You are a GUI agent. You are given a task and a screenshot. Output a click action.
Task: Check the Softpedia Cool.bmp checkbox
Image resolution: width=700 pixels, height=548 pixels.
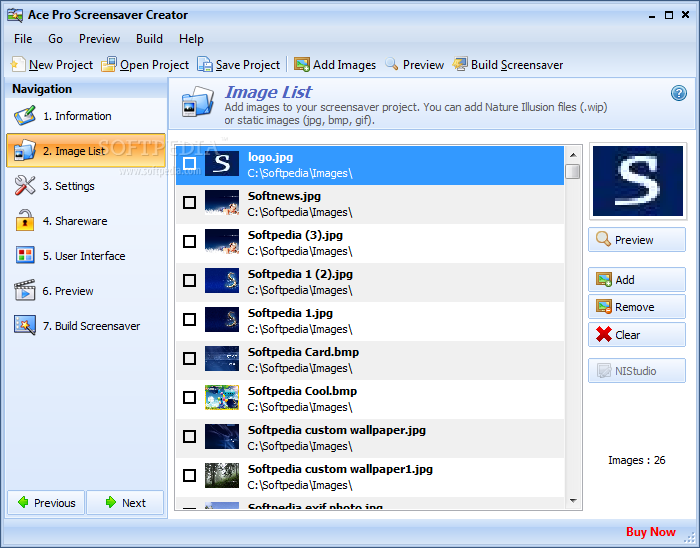pyautogui.click(x=190, y=397)
